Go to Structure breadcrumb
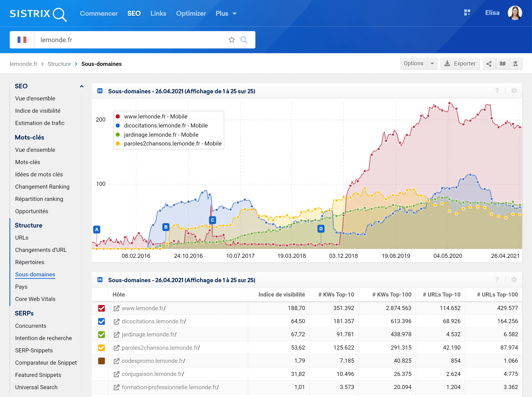 pos(59,64)
